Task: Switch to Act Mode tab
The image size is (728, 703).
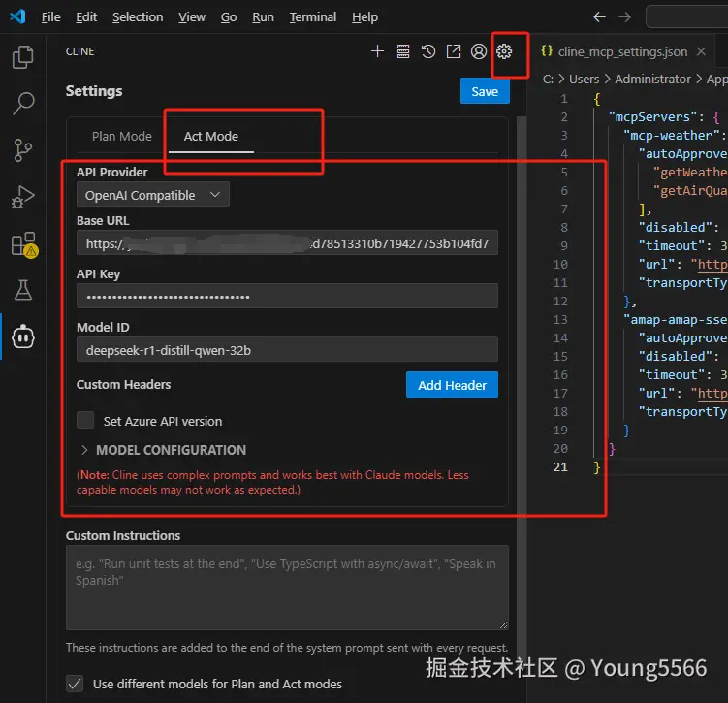Action: point(210,136)
